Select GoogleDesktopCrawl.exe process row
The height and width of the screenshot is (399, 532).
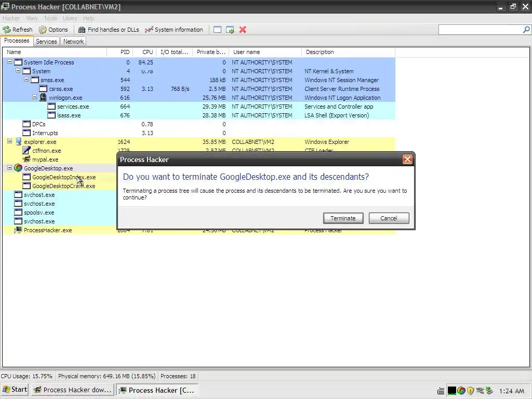tap(64, 186)
